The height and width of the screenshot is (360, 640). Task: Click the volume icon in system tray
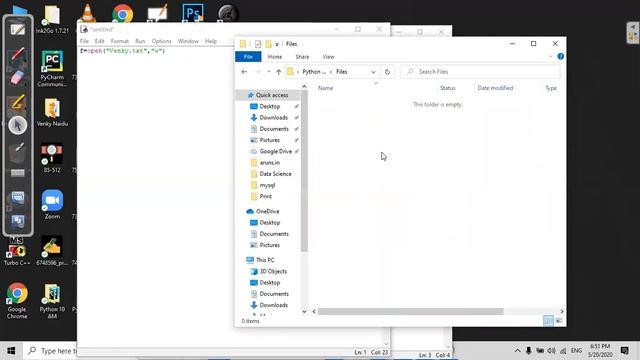click(x=551, y=351)
